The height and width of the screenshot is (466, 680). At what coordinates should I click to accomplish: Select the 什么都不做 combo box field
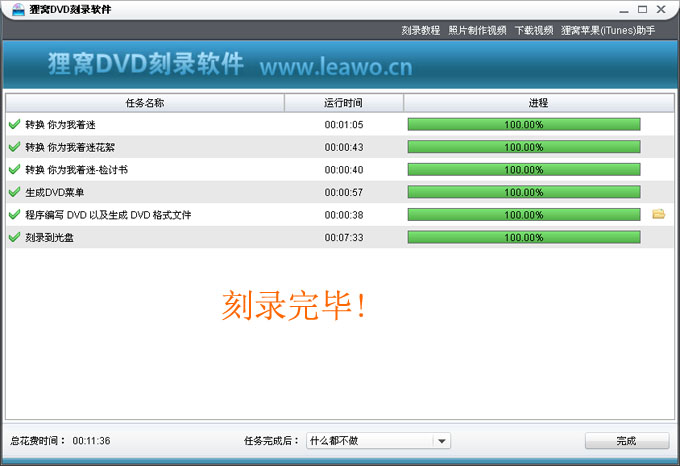click(378, 441)
